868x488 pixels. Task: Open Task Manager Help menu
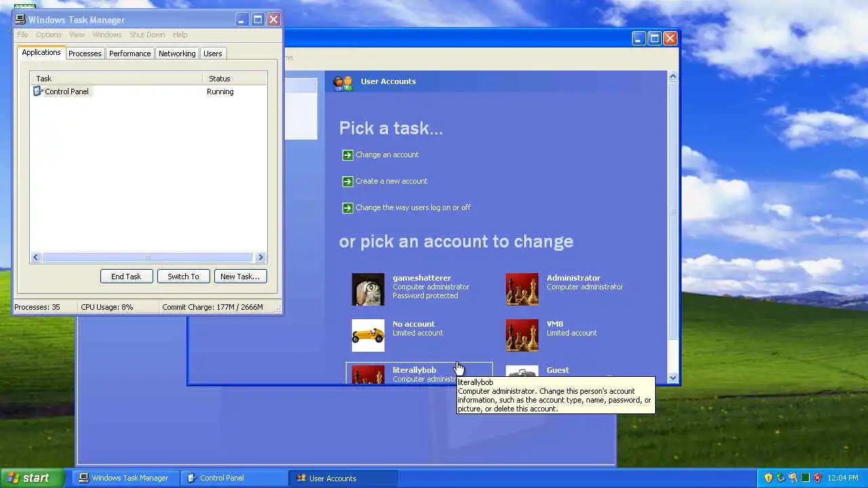point(180,35)
